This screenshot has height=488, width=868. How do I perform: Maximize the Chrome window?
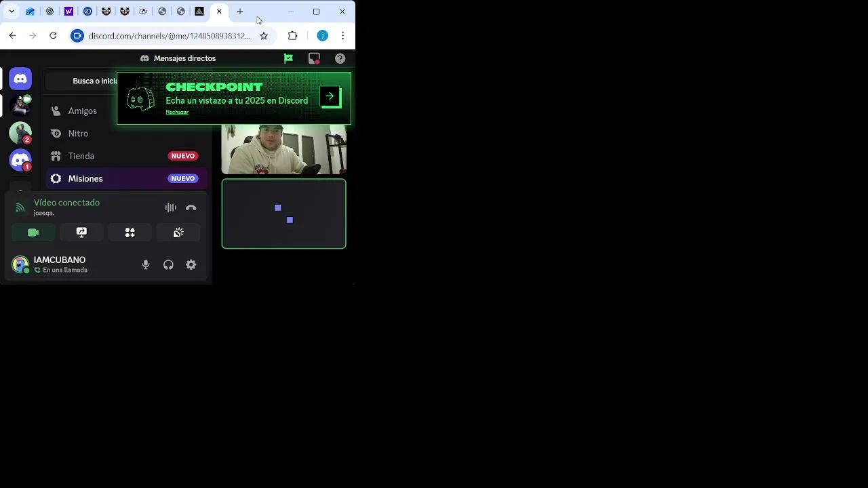(x=316, y=12)
